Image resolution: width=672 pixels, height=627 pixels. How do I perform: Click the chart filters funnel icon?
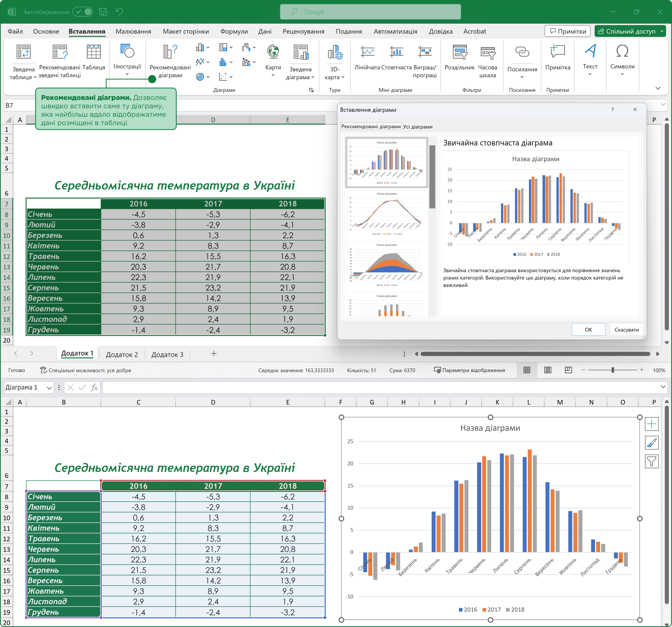651,461
